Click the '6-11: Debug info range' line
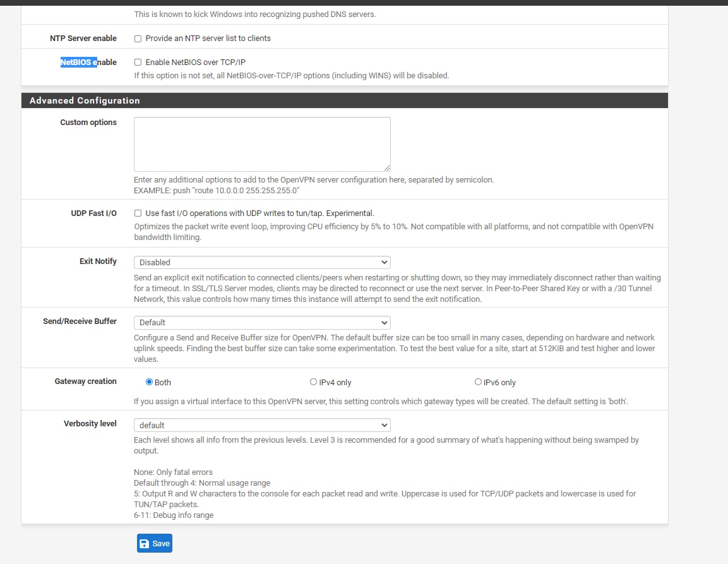 [x=174, y=515]
